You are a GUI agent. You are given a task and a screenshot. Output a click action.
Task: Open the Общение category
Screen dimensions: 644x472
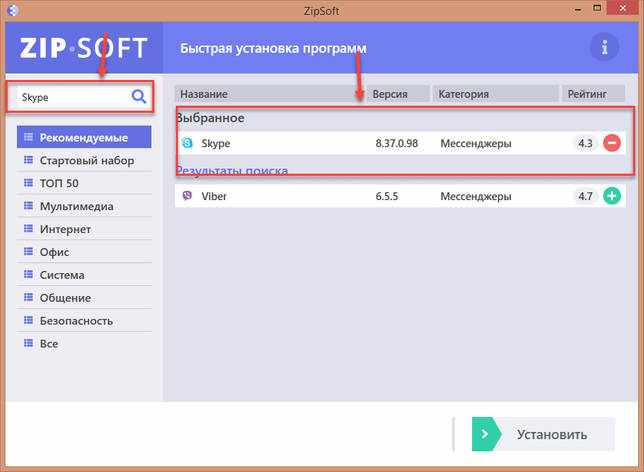[84, 298]
